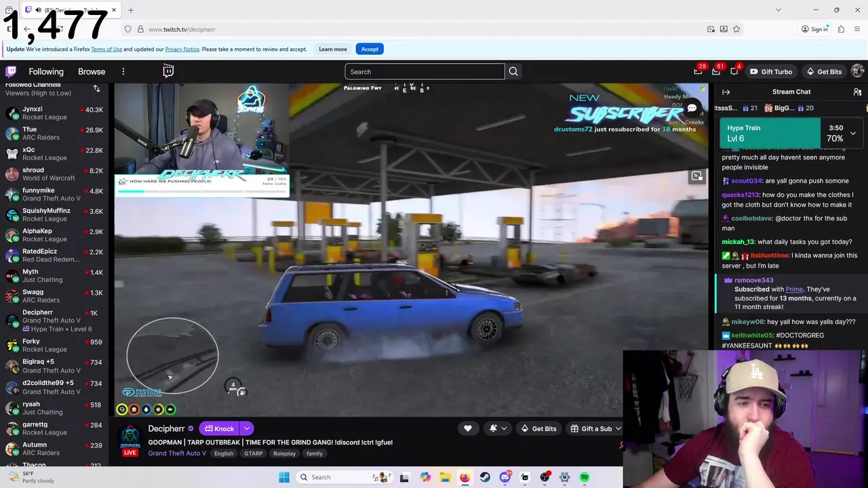
Task: Collapse the stream chat panel
Action: click(x=726, y=92)
